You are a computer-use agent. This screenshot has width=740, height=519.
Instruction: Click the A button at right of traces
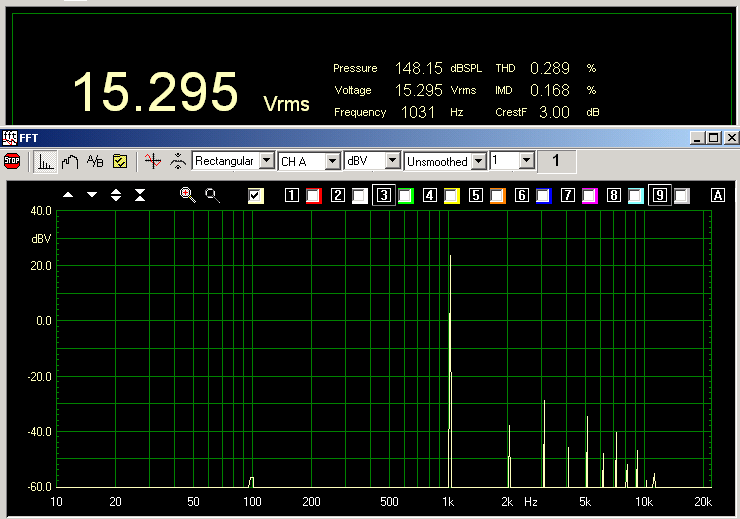pyautogui.click(x=717, y=196)
